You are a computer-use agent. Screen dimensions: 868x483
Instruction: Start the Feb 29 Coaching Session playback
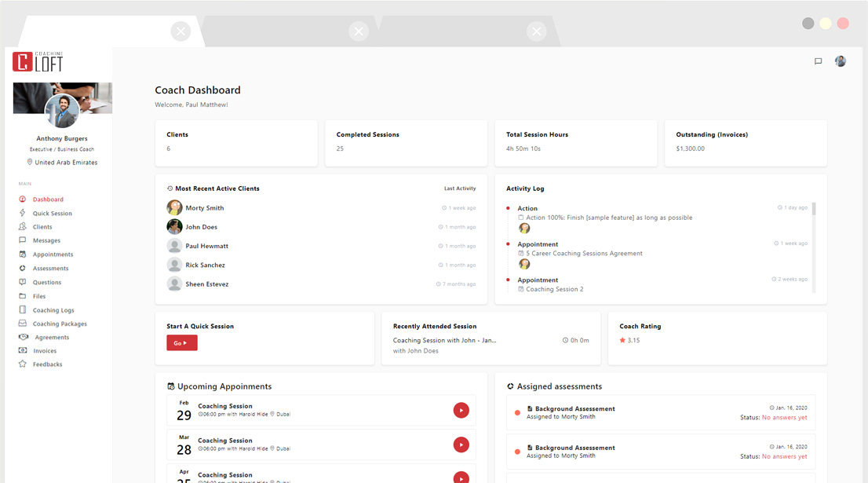(461, 410)
